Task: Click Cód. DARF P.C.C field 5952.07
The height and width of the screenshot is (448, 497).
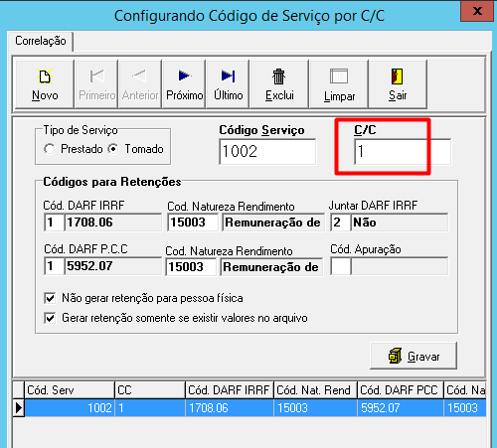Action: (112, 266)
